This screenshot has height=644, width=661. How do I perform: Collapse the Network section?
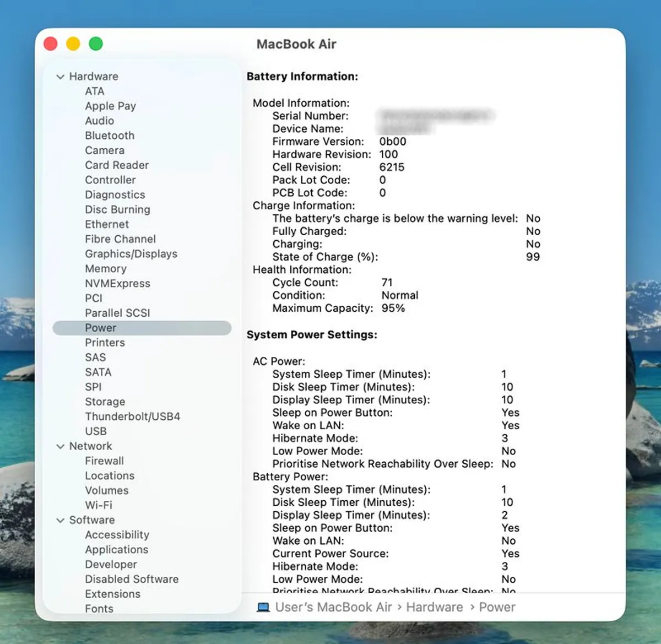[61, 446]
